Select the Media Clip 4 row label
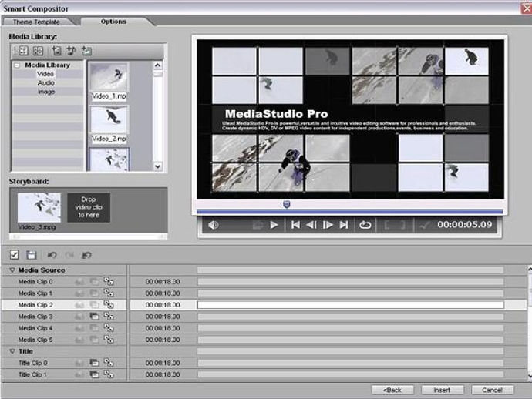532x399 pixels. [35, 328]
